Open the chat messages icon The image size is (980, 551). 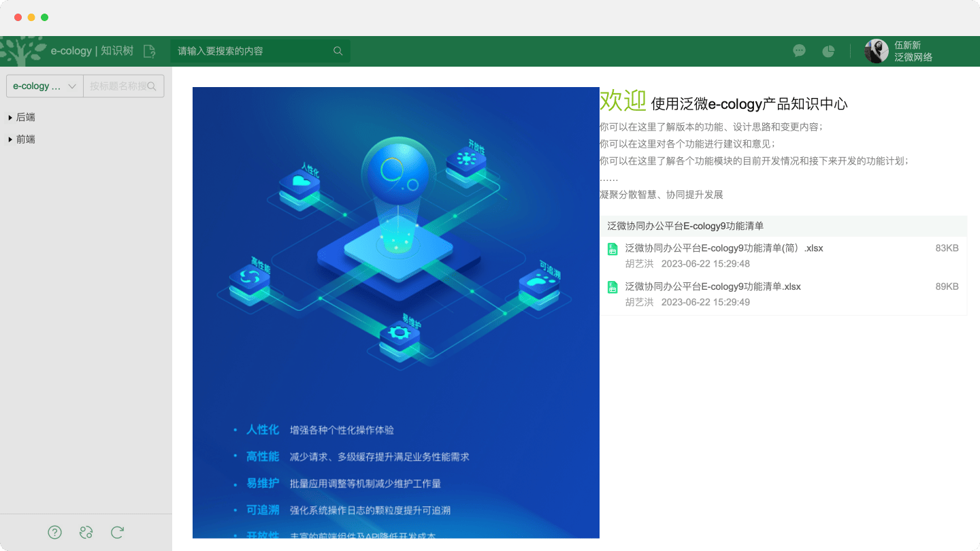coord(800,51)
